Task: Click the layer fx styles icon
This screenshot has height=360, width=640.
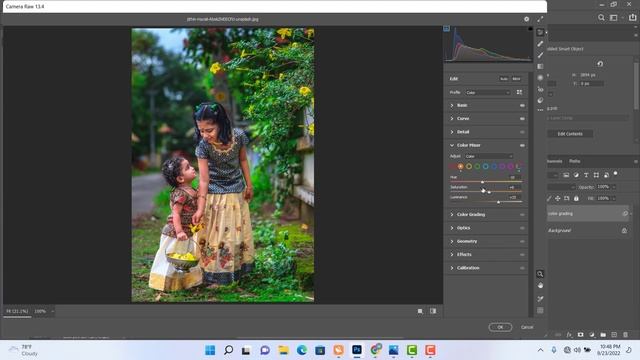Action: (569, 335)
